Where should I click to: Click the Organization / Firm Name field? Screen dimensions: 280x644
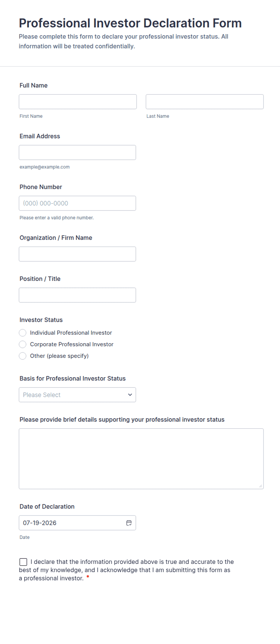tap(77, 254)
